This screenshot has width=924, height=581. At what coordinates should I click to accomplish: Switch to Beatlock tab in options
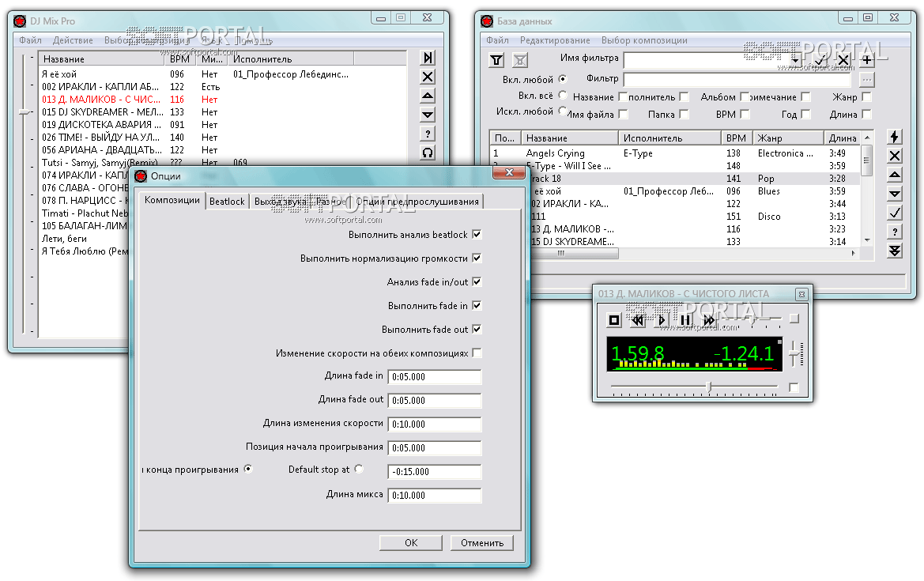[x=227, y=202]
